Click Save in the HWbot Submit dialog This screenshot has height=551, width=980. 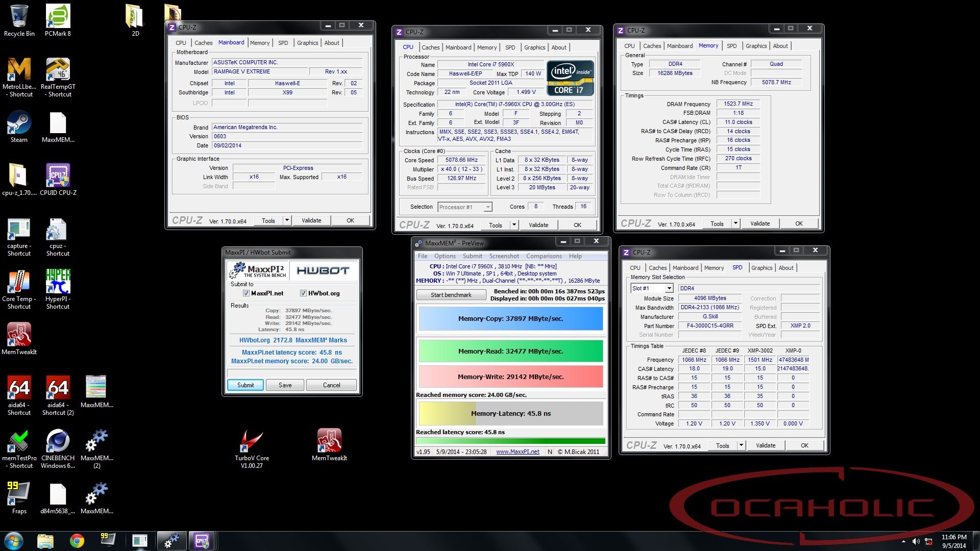point(285,385)
